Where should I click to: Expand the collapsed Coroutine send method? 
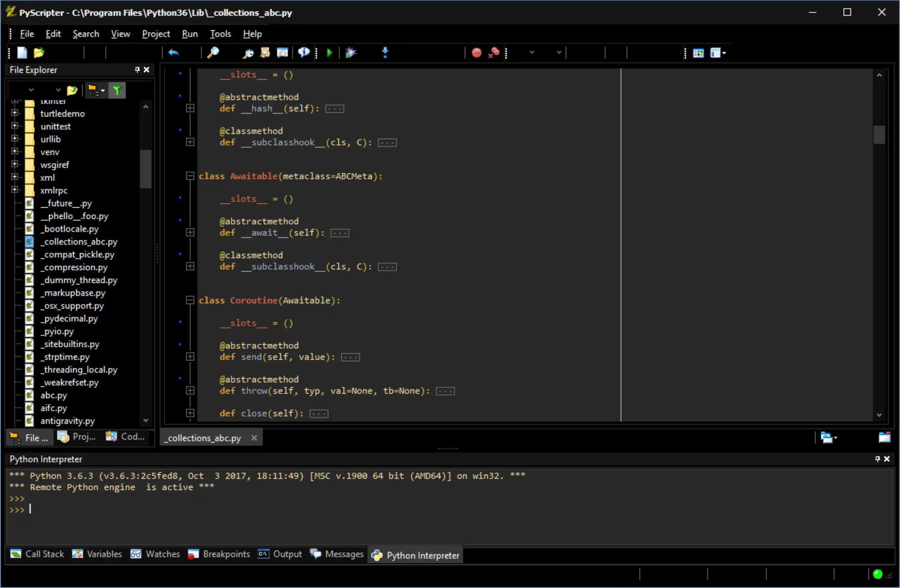pyautogui.click(x=190, y=356)
